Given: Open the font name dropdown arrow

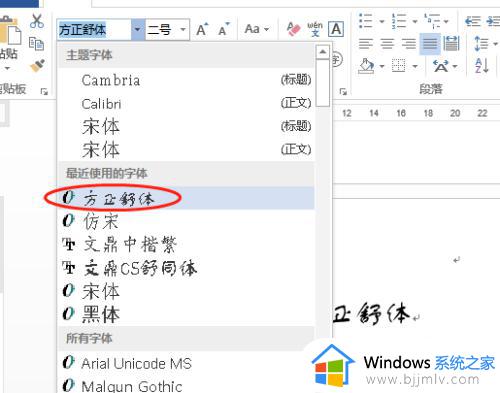Looking at the screenshot, I should pos(138,30).
